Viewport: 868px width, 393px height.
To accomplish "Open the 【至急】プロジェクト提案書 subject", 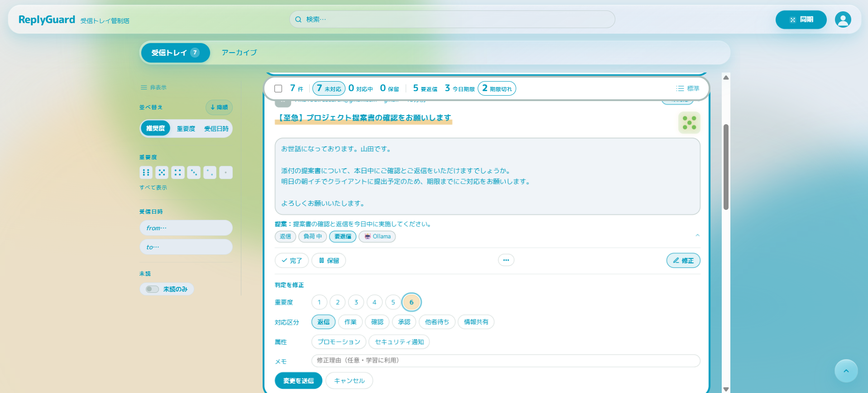I will [364, 118].
